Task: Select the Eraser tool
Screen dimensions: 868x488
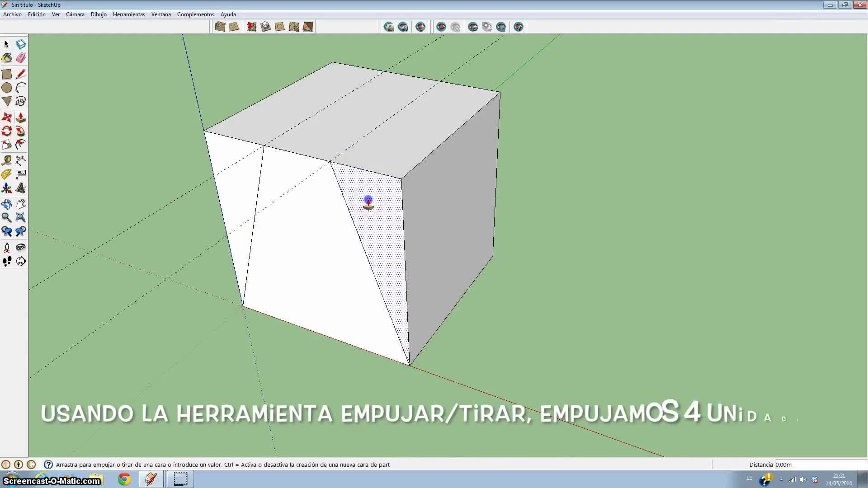Action: (x=21, y=58)
